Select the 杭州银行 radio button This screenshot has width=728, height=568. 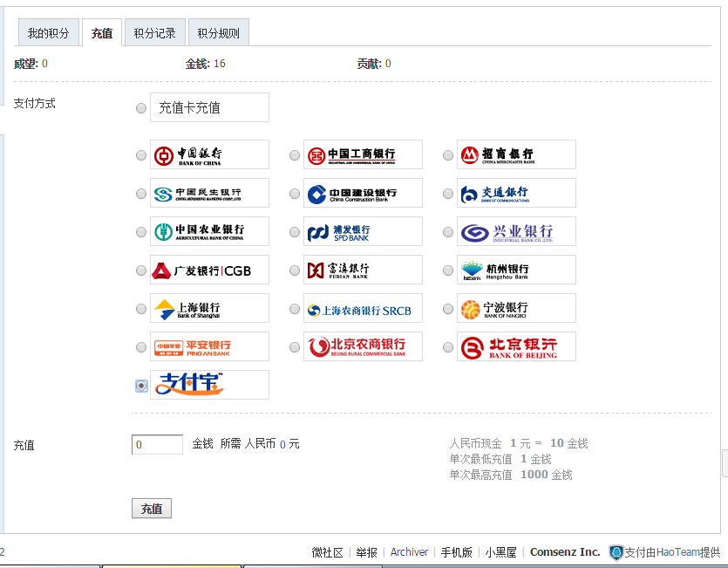[x=448, y=270]
